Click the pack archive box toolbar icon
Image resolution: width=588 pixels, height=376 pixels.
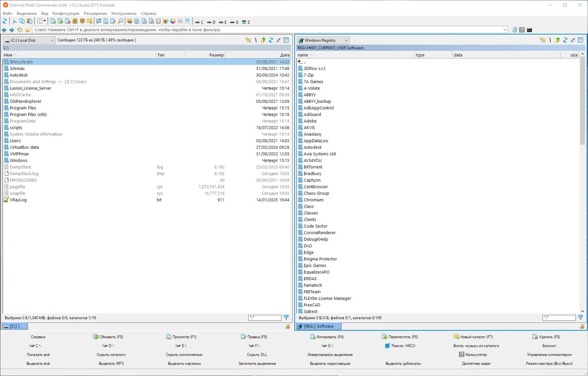click(75, 21)
